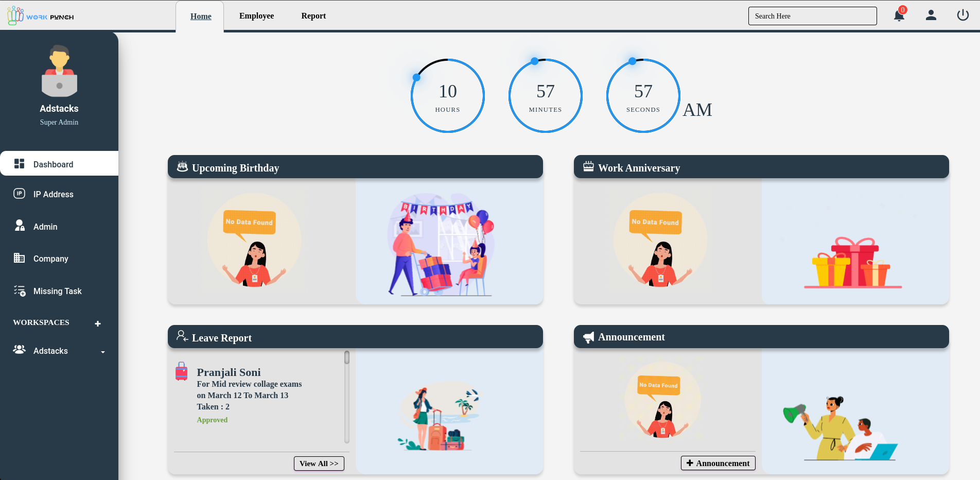Click the View All >> button
This screenshot has width=980, height=480.
coord(319,464)
